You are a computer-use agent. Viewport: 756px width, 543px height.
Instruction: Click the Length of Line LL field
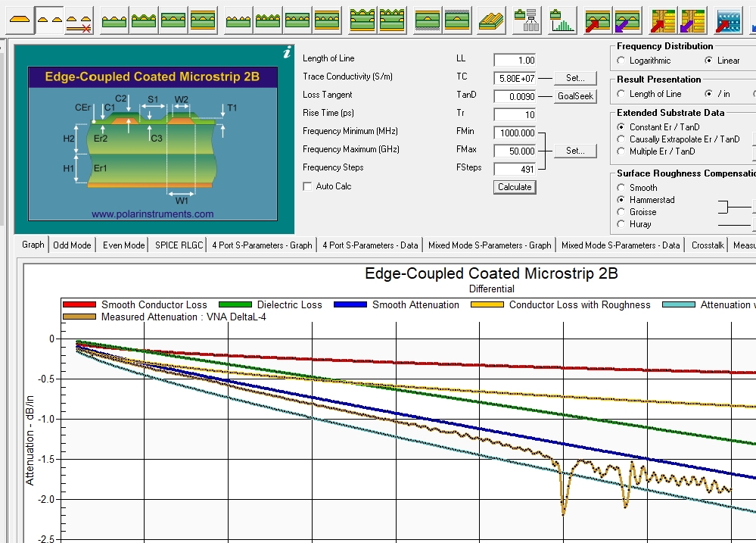[x=515, y=61]
